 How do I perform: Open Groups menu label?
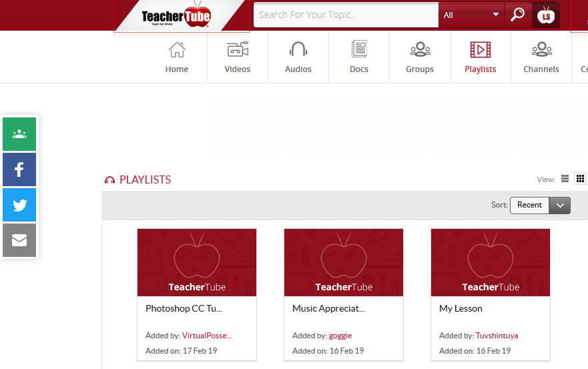point(420,69)
